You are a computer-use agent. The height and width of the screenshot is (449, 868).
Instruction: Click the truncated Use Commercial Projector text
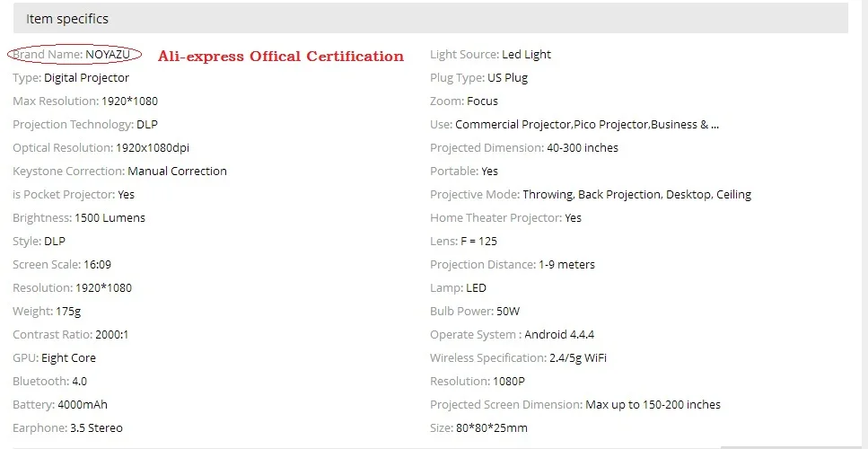point(574,125)
